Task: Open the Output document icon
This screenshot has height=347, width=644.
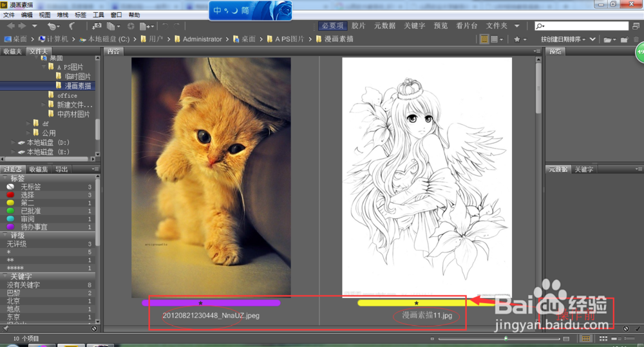Action: tap(146, 26)
